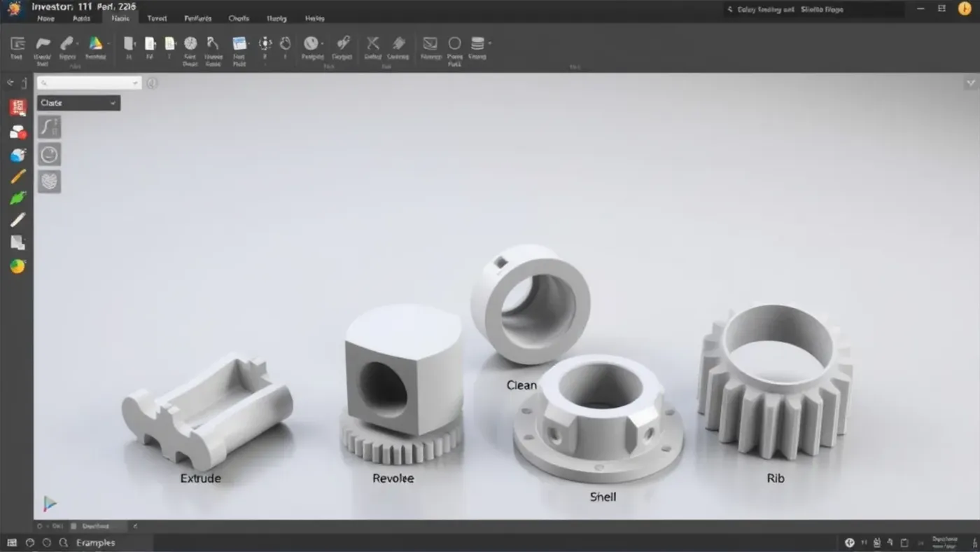Click the 'Extrude' label
This screenshot has width=980, height=552.
(x=200, y=478)
